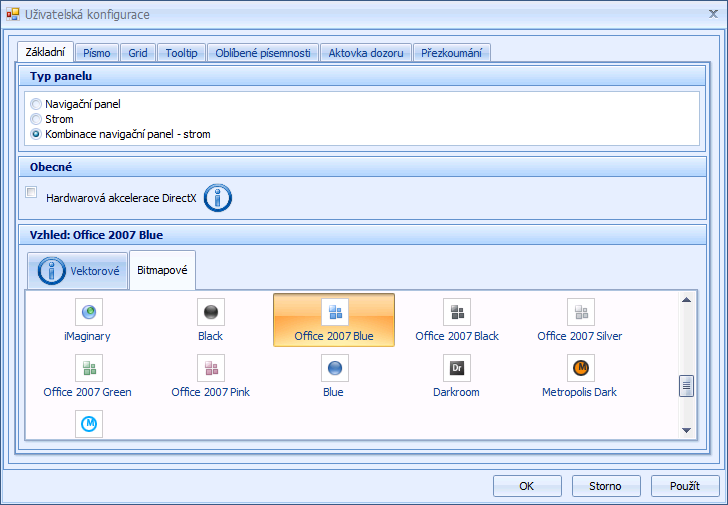This screenshot has height=505, width=728.
Task: Select the Blue skin sphere icon
Action: pos(335,368)
